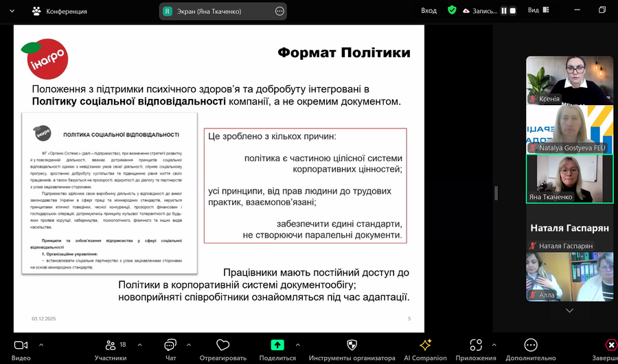Click the green security shield icon
The height and width of the screenshot is (364, 618).
click(x=452, y=11)
